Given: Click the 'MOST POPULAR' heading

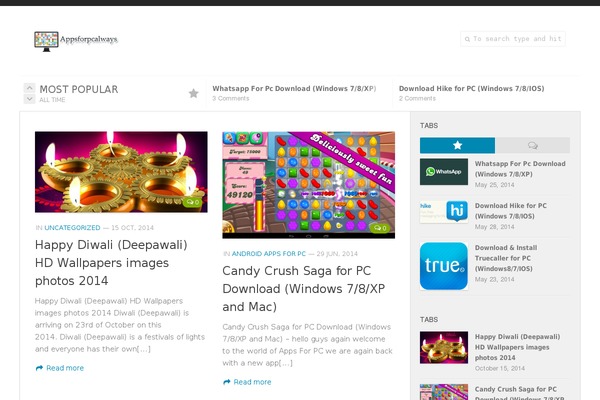Looking at the screenshot, I should 79,89.
